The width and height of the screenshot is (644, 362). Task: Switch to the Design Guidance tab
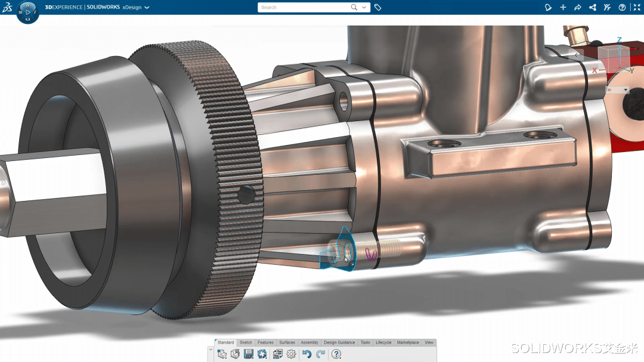pyautogui.click(x=339, y=342)
